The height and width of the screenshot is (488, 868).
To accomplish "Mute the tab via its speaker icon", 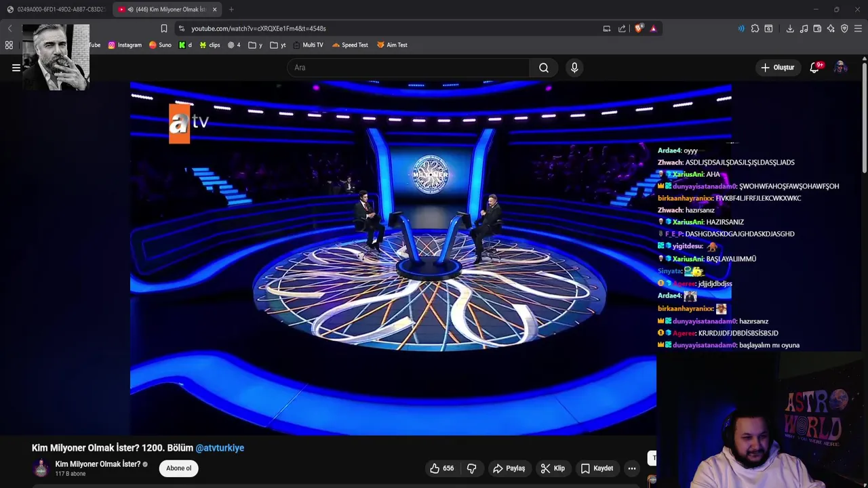I will pos(130,9).
